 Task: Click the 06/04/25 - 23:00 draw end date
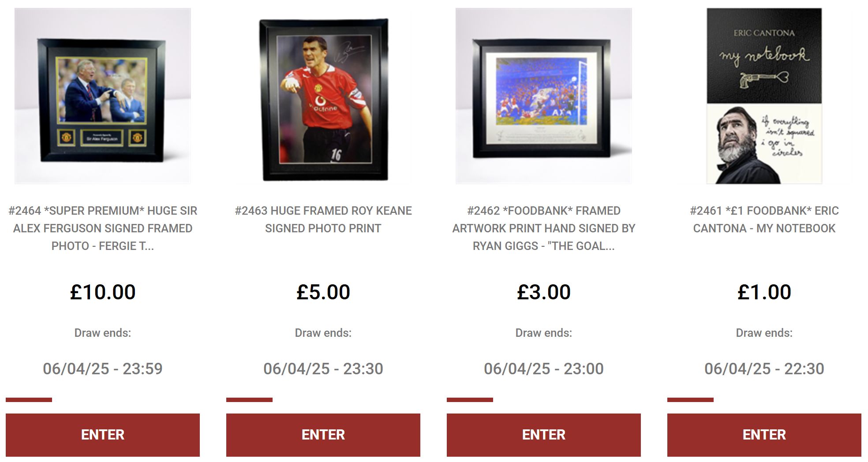click(x=544, y=369)
